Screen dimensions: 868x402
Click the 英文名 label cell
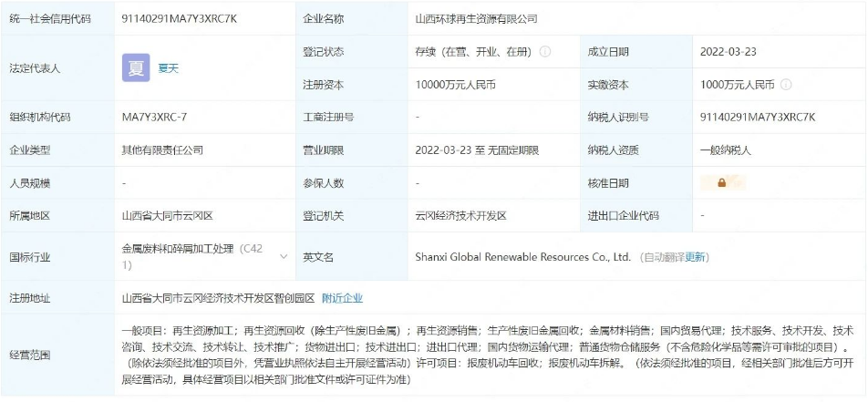(352, 257)
